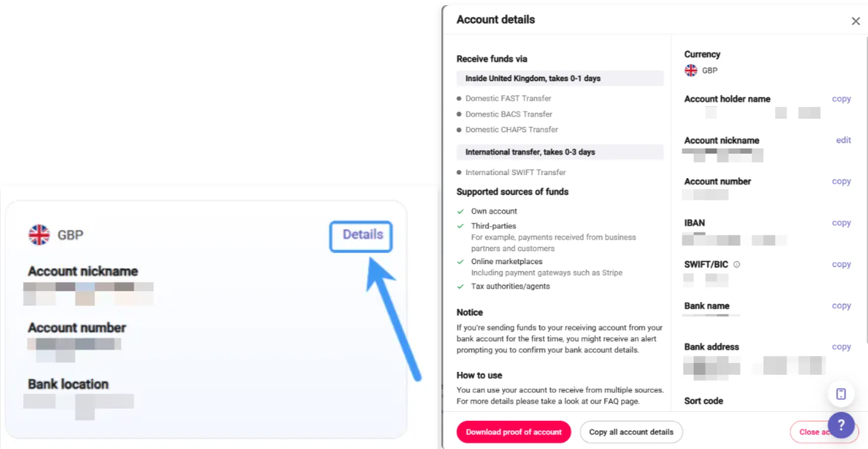The width and height of the screenshot is (868, 449).
Task: Click the SWIFT/BIC info icon
Action: [x=737, y=264]
